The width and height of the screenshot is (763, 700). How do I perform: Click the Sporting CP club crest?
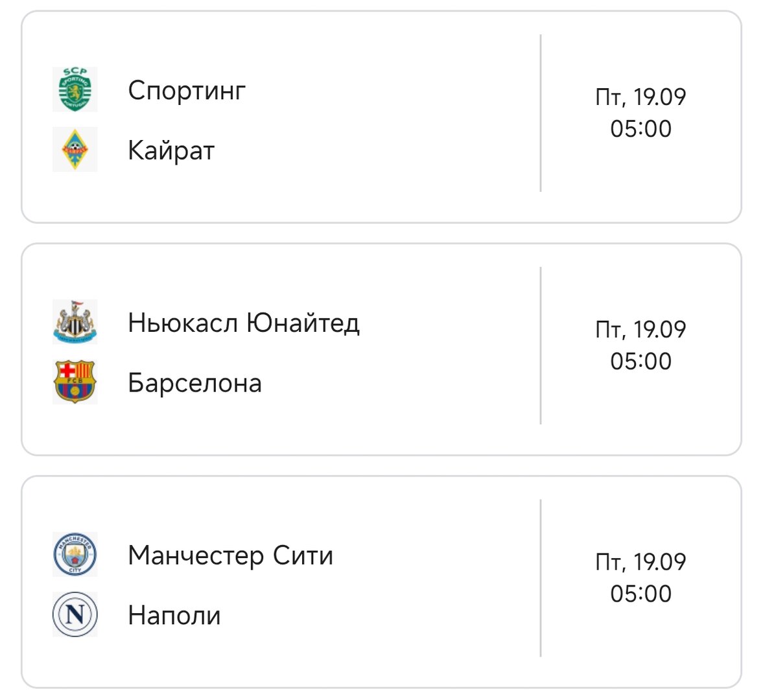click(75, 89)
